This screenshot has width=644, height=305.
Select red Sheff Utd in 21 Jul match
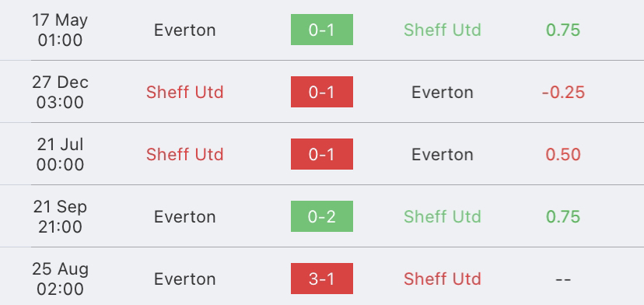pos(185,155)
